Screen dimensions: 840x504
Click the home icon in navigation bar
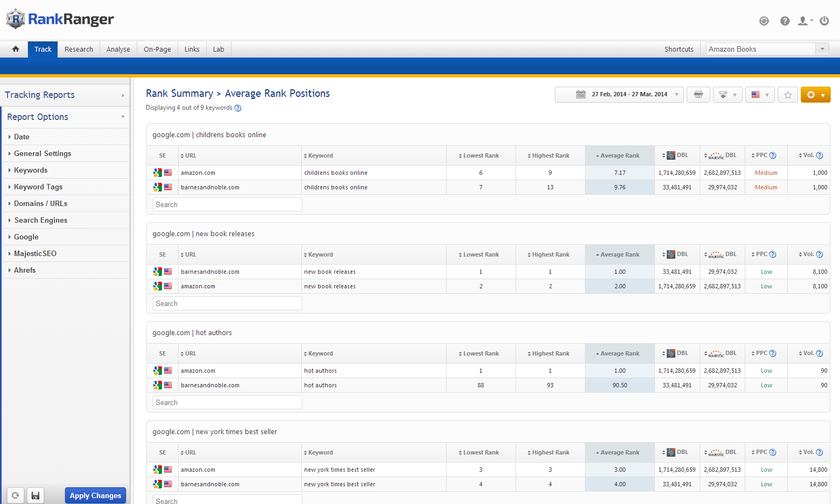16,49
